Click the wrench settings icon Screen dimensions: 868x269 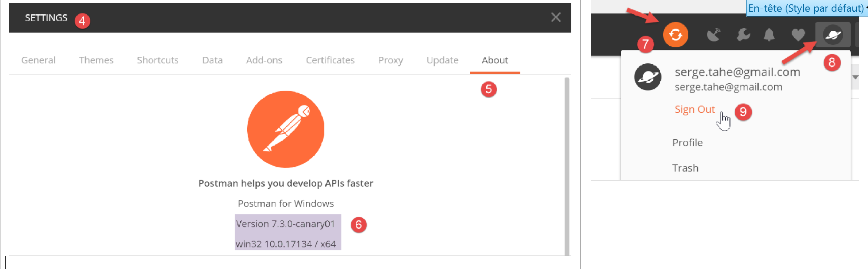(x=743, y=35)
